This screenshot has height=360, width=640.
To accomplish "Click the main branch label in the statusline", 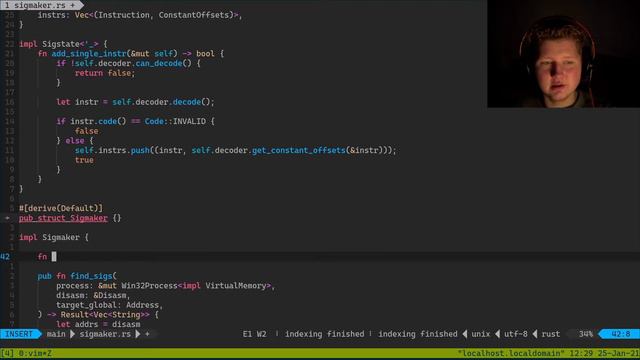I will pyautogui.click(x=56, y=334).
